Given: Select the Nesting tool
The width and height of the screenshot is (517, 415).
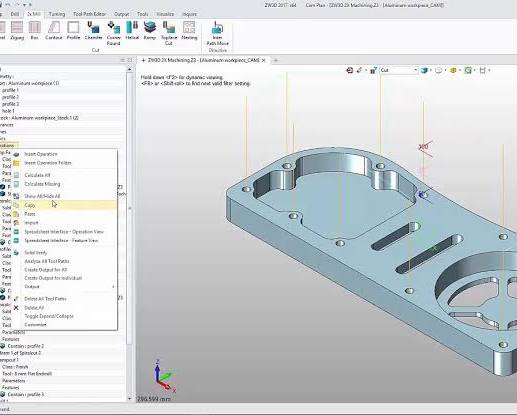Looking at the screenshot, I should (x=189, y=31).
